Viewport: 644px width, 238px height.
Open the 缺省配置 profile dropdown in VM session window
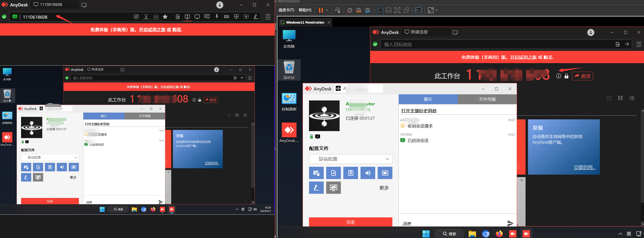point(350,159)
